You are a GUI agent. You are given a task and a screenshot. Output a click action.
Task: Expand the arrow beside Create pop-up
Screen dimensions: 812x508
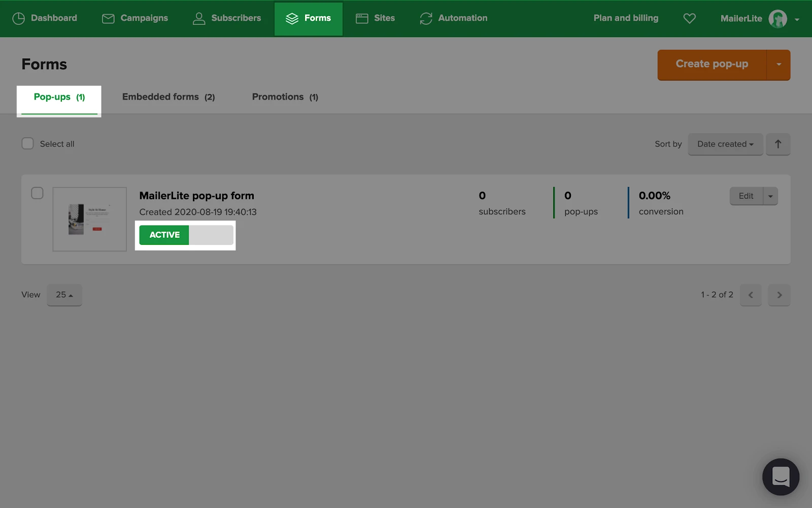point(778,65)
